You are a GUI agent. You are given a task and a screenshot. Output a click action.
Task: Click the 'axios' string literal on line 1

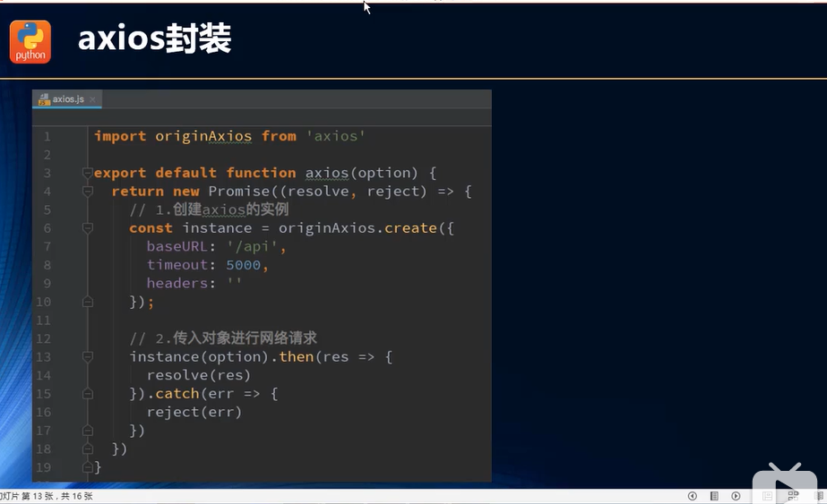[x=336, y=136]
